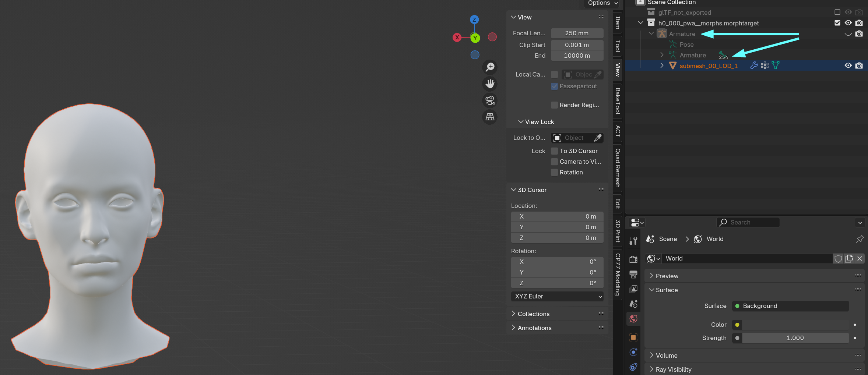This screenshot has height=375, width=868.
Task: Select the pan view hand icon
Action: click(490, 84)
